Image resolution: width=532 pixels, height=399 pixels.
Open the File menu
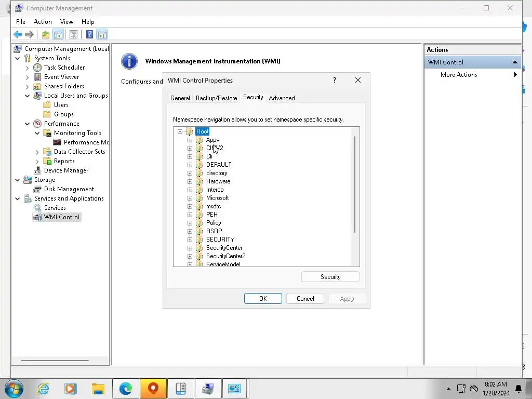(21, 22)
